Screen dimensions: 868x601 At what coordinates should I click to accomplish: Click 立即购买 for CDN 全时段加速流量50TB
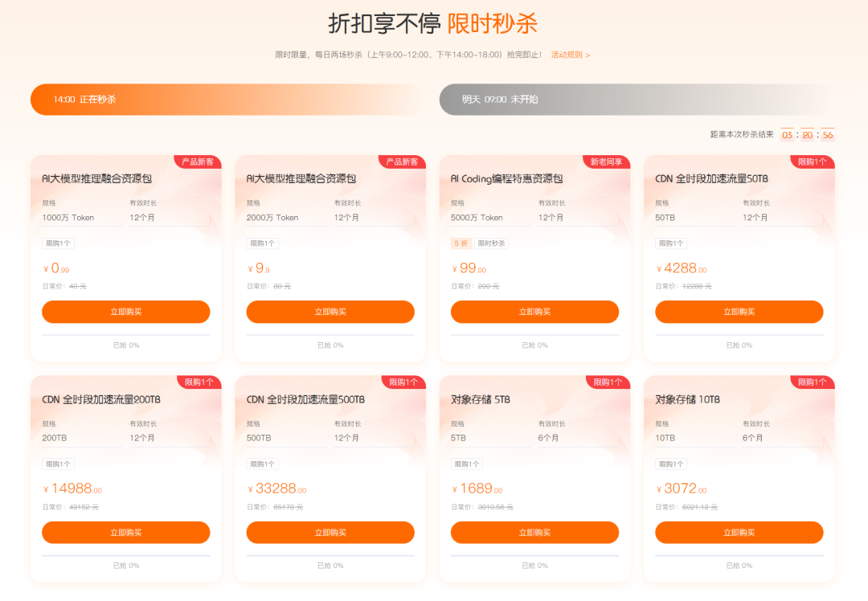click(x=739, y=312)
